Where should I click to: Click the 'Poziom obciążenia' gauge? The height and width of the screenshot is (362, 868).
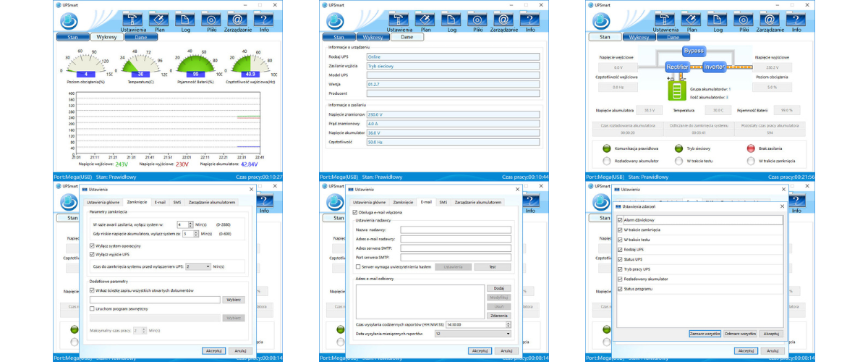[86, 66]
